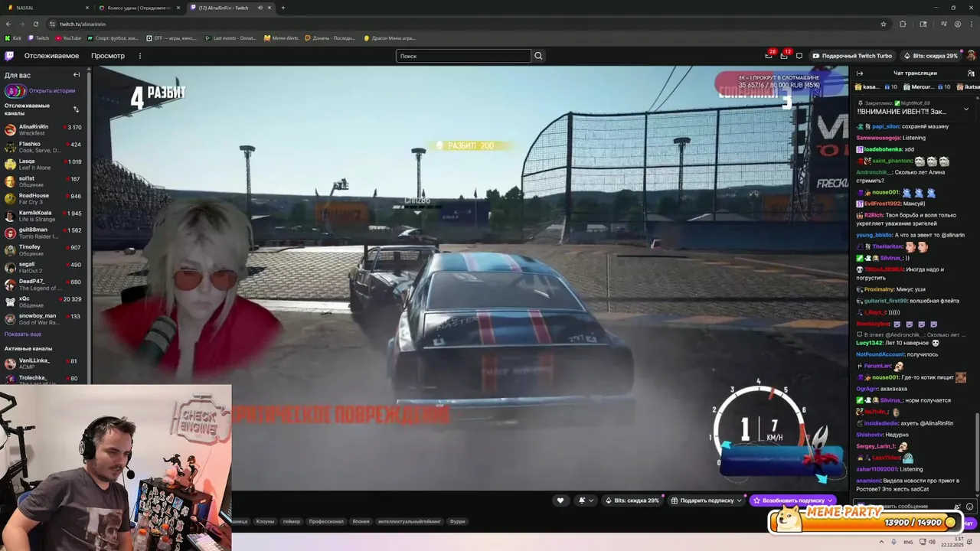The width and height of the screenshot is (980, 551).
Task: Click the Клоуны stream tag
Action: [265, 521]
